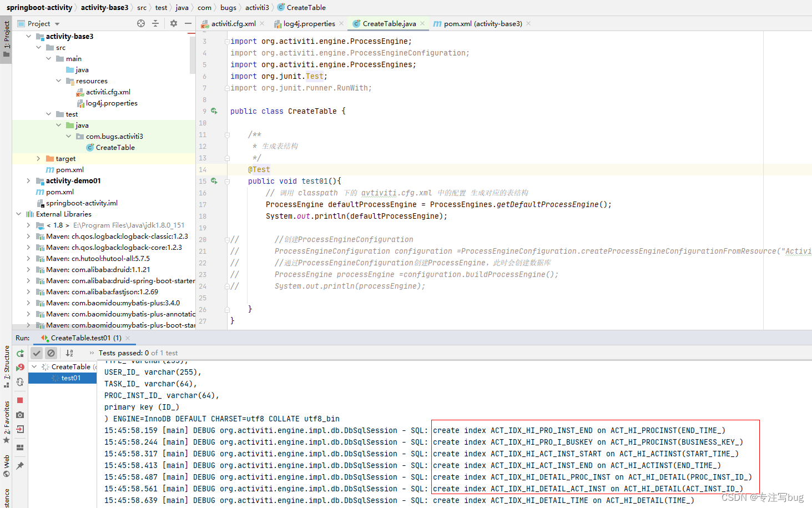The image size is (812, 508).
Task: Click Rerun Failed Tests icon
Action: (20, 368)
